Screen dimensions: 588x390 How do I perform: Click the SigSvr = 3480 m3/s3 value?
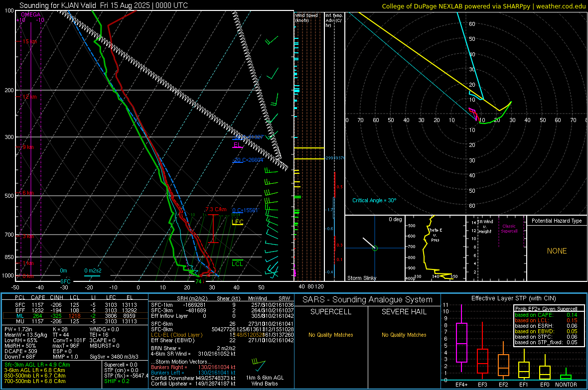tap(114, 357)
